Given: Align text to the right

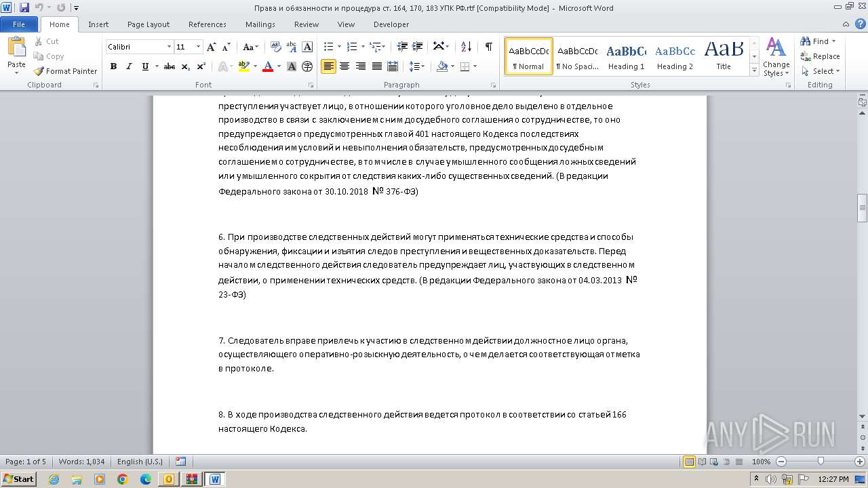Looking at the screenshot, I should point(361,66).
